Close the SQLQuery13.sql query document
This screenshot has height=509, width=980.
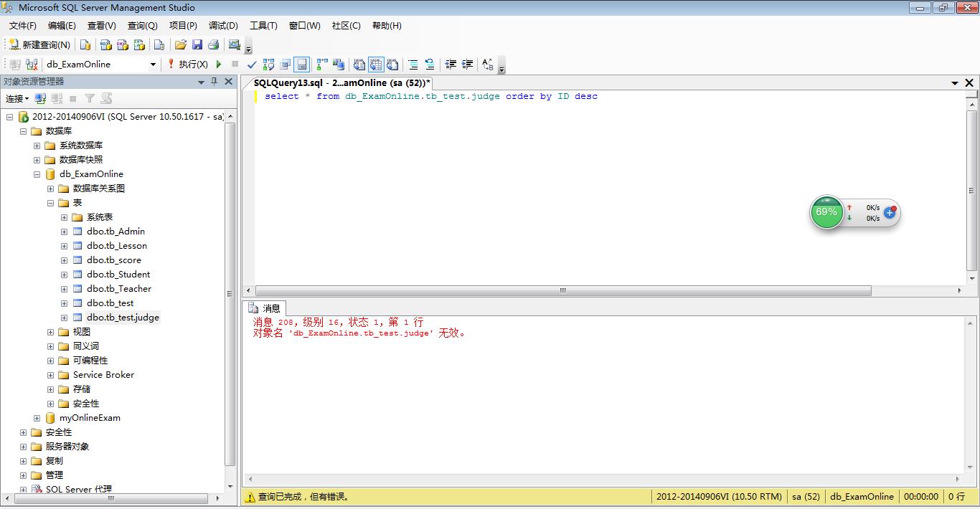(x=969, y=83)
